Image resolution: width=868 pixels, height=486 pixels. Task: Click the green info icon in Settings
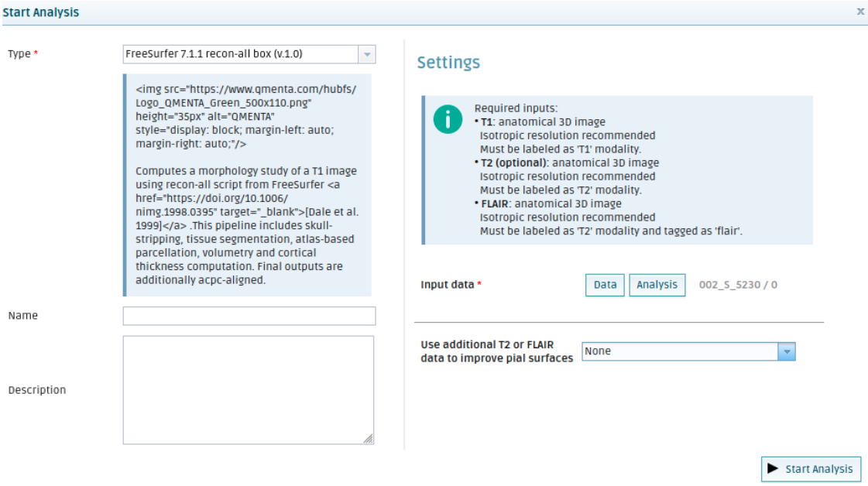point(448,119)
